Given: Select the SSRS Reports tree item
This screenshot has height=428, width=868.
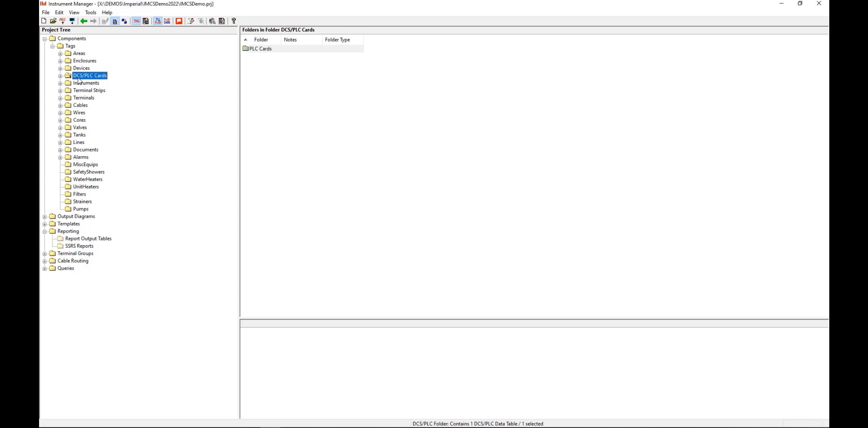Looking at the screenshot, I should tap(79, 246).
